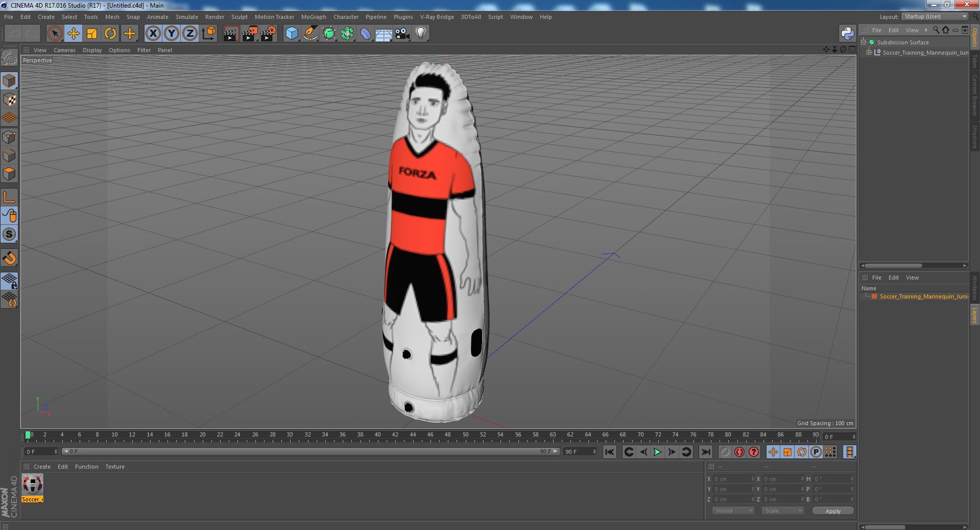The image size is (980, 530).
Task: Click the preview range slider bar
Action: pos(310,452)
